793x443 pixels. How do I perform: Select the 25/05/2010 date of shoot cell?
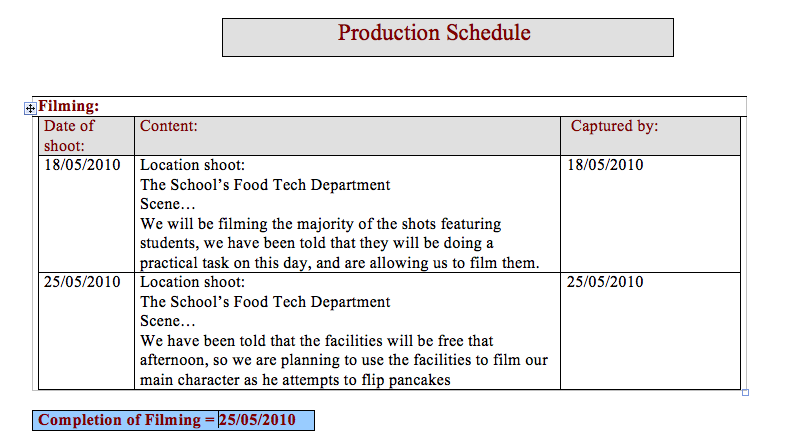(82, 282)
